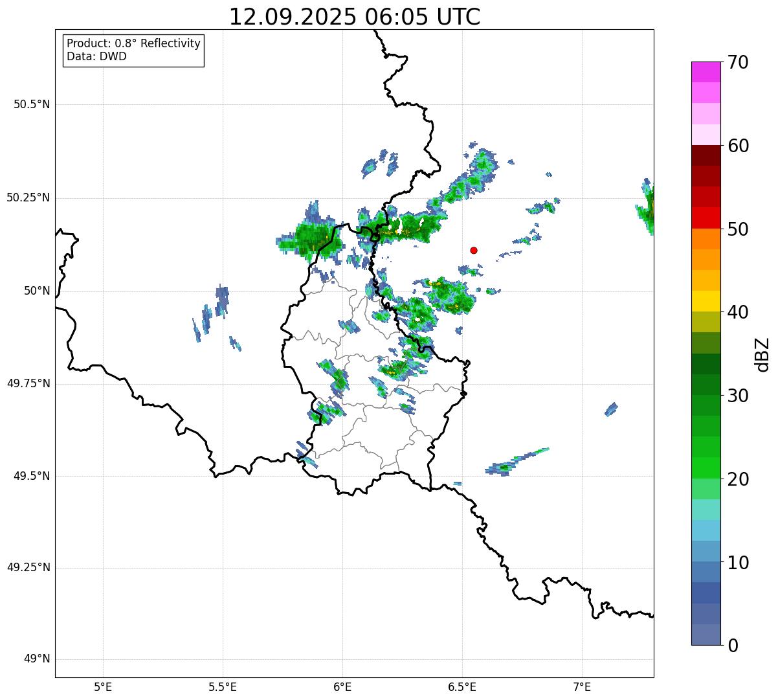Click the 50.25°N latitude label
778x700 pixels.
click(28, 198)
